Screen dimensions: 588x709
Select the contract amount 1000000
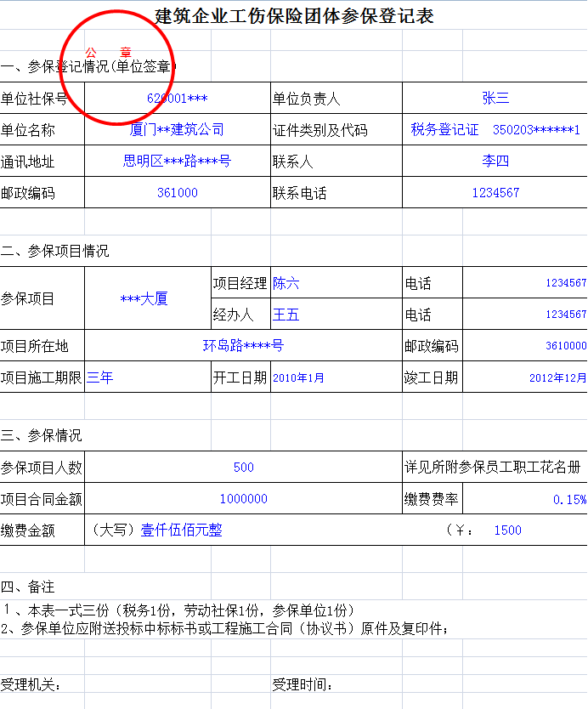[243, 499]
